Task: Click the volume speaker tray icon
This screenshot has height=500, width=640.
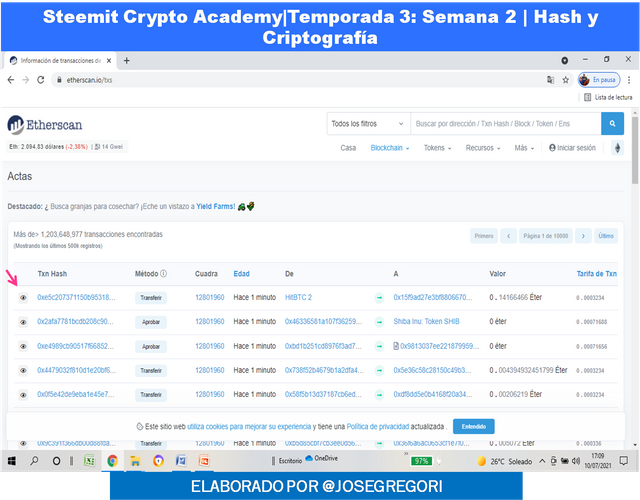Action: click(x=576, y=461)
